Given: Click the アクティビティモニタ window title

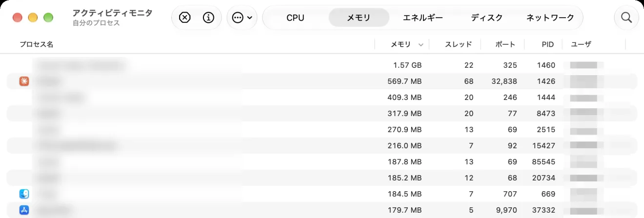Looking at the screenshot, I should click(112, 13).
